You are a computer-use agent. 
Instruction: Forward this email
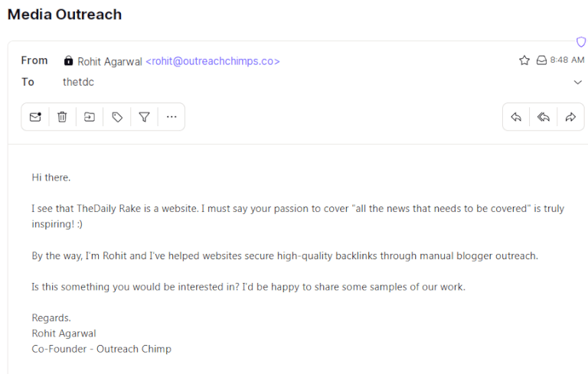coord(570,117)
